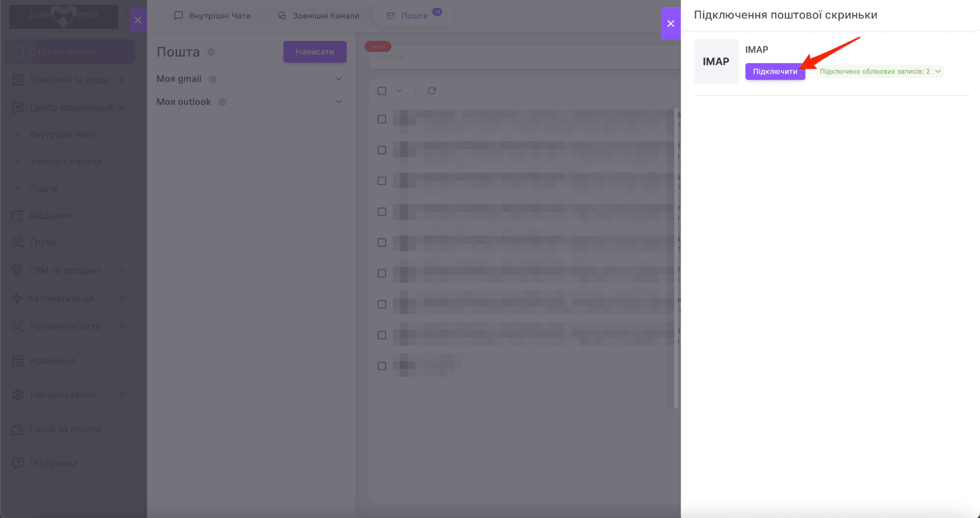980x518 pixels.
Task: Expand the Моя gmail mailbox folder list
Action: click(339, 79)
